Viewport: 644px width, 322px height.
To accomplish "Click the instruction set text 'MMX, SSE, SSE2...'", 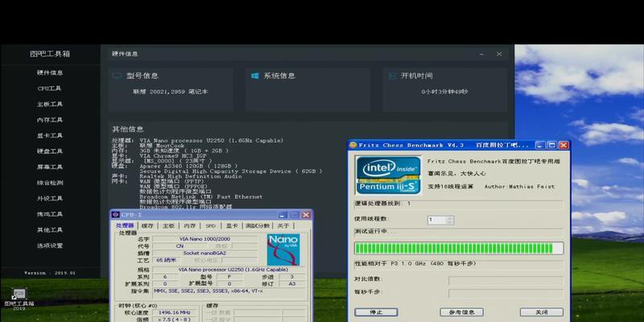I will pos(208,291).
